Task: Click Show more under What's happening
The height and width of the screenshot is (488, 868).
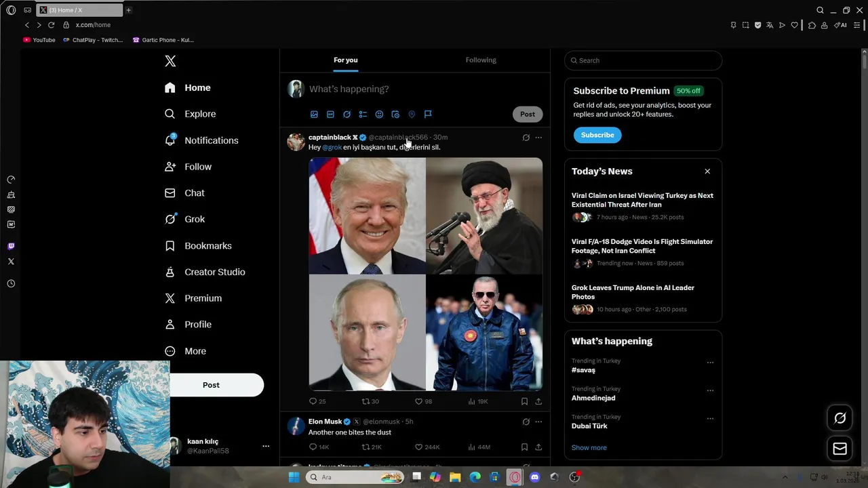Action: pyautogui.click(x=589, y=448)
